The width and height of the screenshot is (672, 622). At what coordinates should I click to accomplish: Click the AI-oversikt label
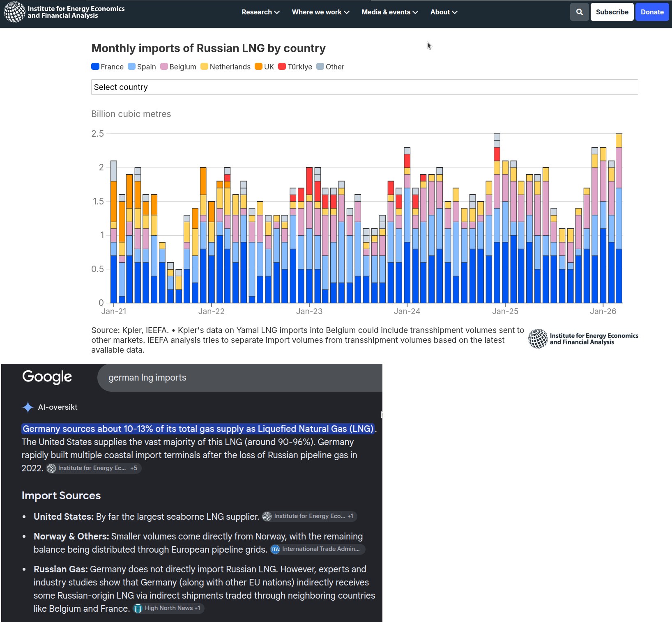tap(58, 407)
